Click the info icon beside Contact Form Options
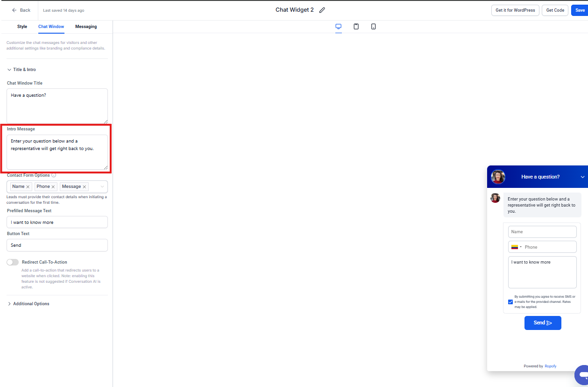Screen dimensions: 588x387 point(54,175)
